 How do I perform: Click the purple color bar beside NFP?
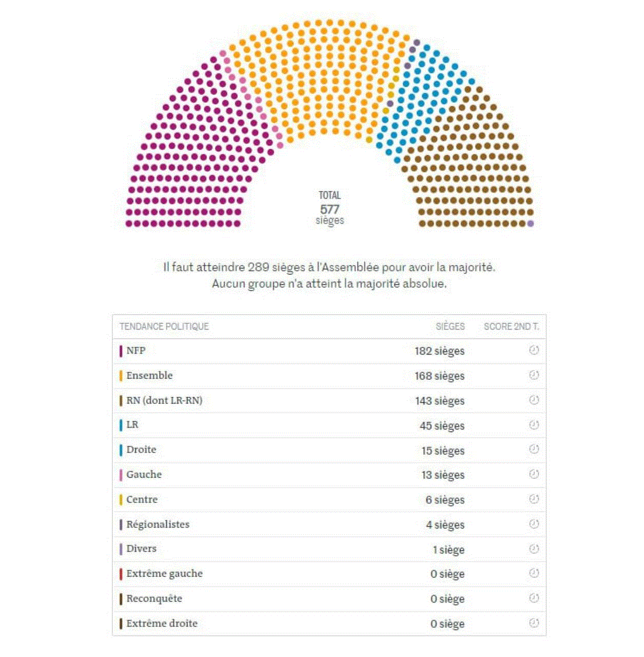pyautogui.click(x=121, y=351)
